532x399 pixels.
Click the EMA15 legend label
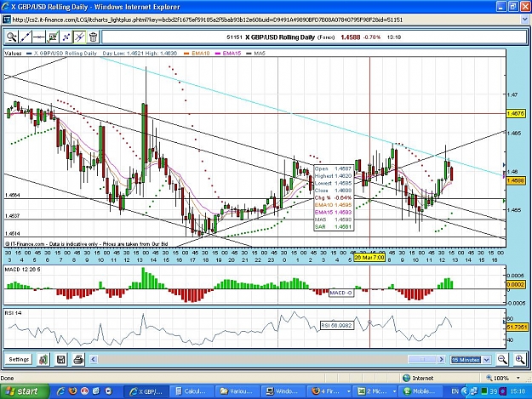232,54
